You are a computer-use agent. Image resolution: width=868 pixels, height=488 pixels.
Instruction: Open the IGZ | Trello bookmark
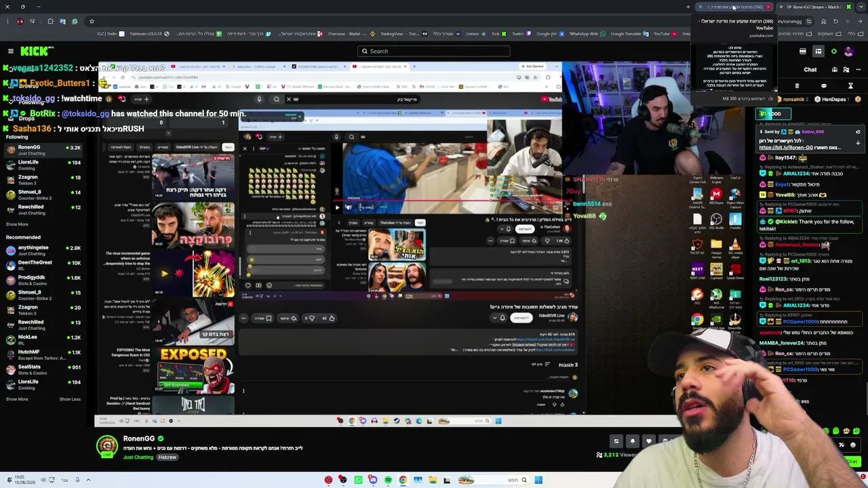(x=111, y=33)
